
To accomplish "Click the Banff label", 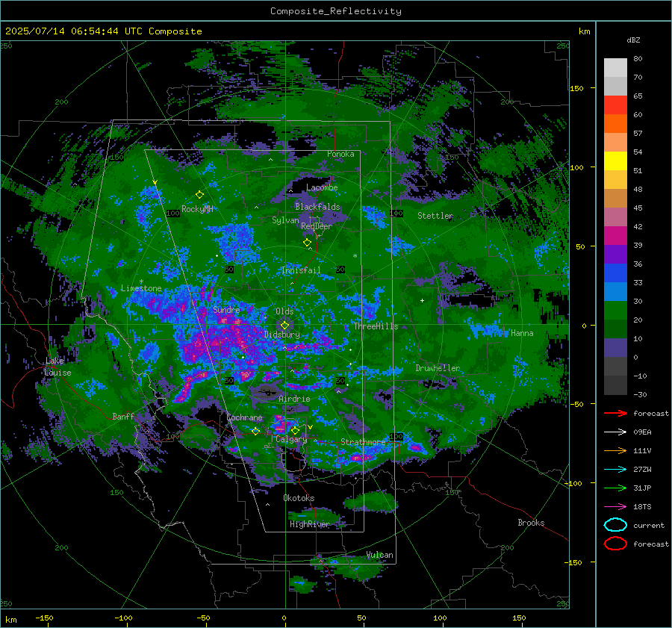I will click(x=123, y=417).
